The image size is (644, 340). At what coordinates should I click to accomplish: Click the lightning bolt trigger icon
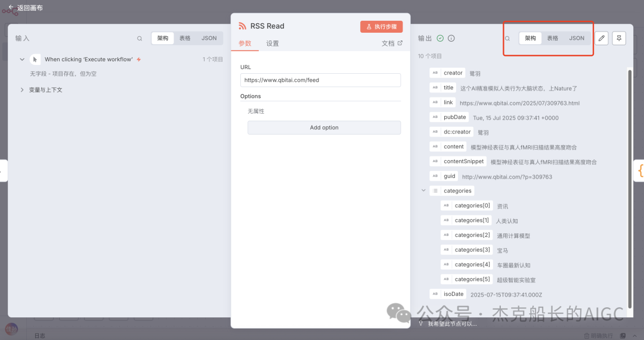point(139,60)
